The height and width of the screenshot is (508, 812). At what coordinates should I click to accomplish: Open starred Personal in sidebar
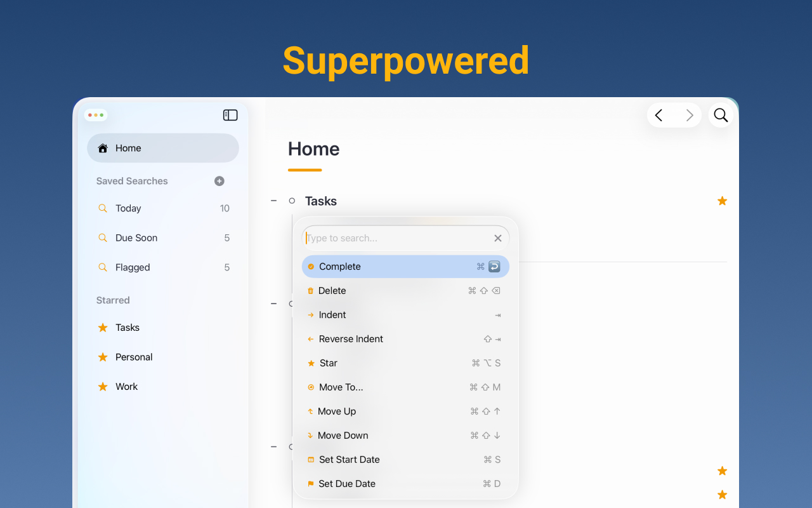pos(163,357)
